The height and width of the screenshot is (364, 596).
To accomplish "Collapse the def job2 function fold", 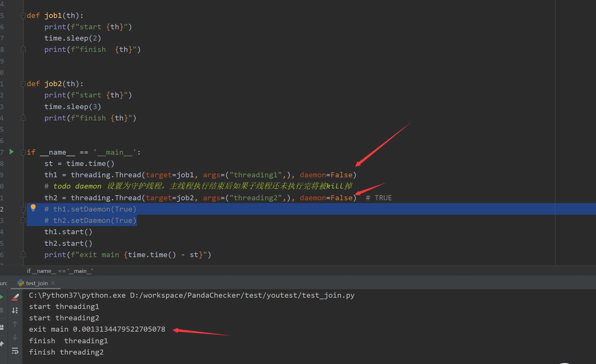I will (23, 84).
